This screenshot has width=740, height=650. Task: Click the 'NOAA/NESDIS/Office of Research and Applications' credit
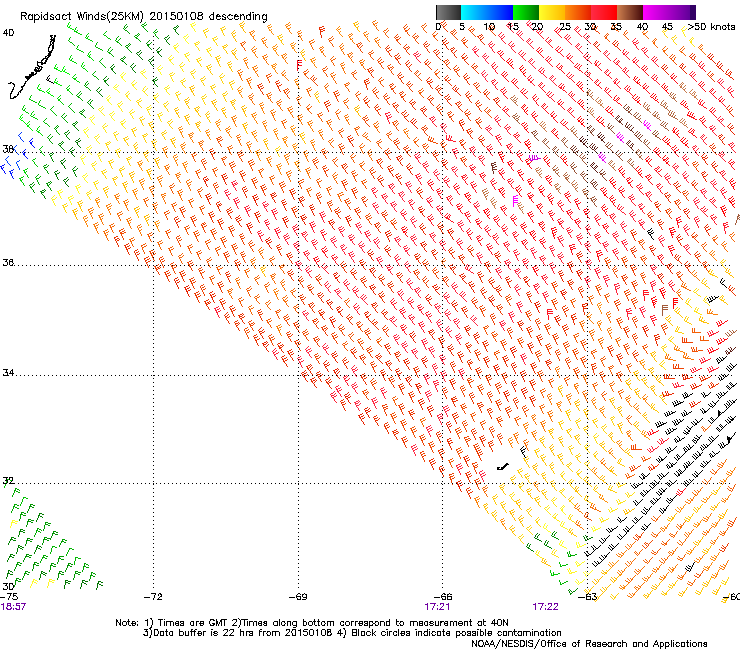coord(589,644)
